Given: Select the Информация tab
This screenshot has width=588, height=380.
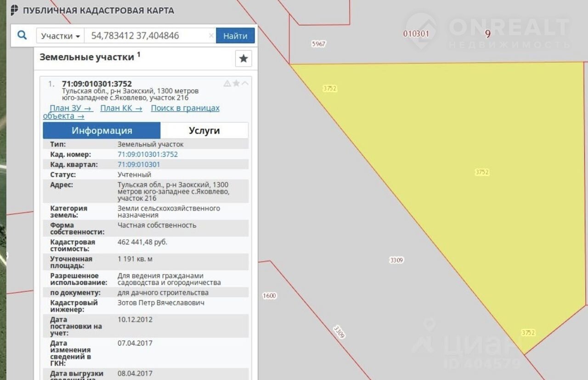Looking at the screenshot, I should (x=102, y=130).
